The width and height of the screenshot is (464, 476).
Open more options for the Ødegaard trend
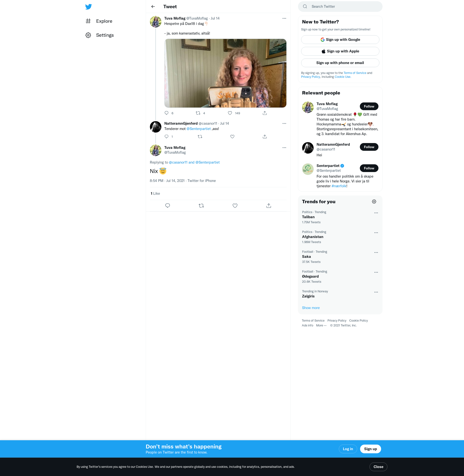pyautogui.click(x=376, y=272)
